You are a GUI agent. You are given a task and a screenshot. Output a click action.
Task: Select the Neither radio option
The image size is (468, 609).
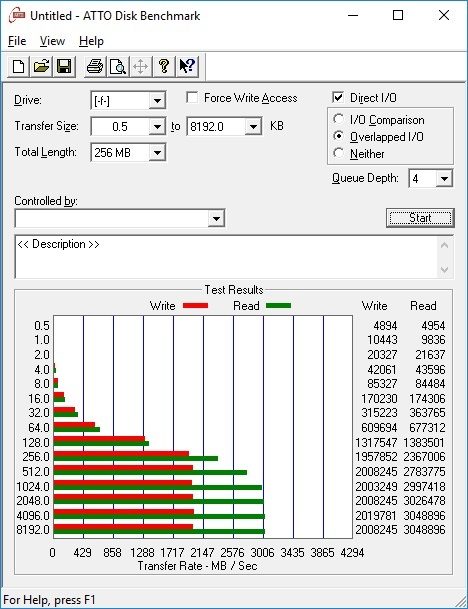point(338,153)
